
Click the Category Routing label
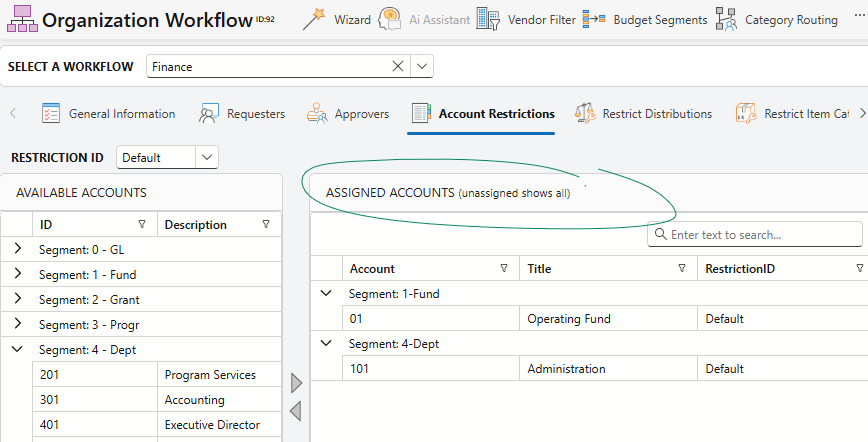[791, 20]
